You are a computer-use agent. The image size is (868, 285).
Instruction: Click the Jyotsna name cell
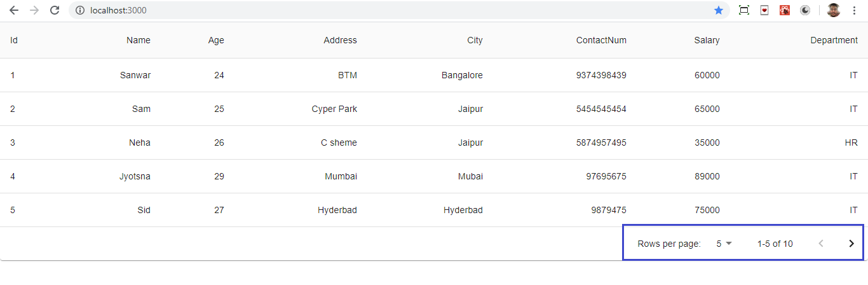tap(135, 176)
